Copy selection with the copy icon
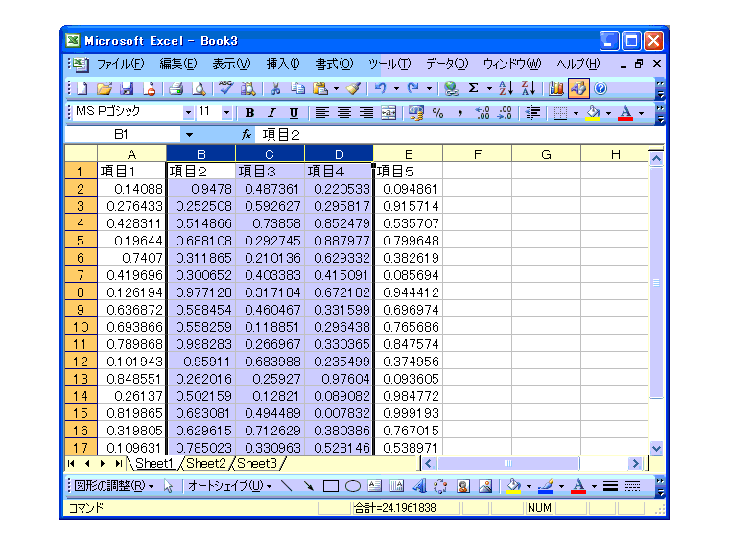 [x=297, y=88]
